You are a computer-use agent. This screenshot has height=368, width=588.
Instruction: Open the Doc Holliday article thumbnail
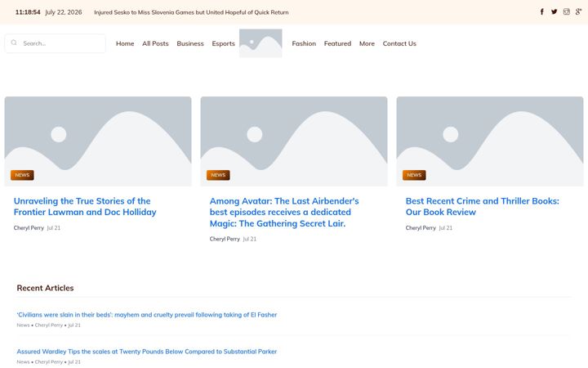[98, 141]
